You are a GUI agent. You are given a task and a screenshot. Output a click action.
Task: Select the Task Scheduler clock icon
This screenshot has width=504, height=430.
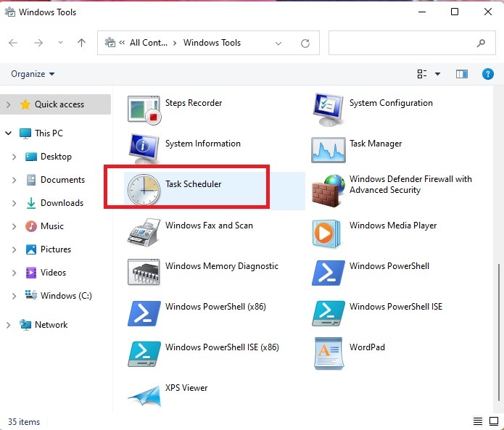144,189
